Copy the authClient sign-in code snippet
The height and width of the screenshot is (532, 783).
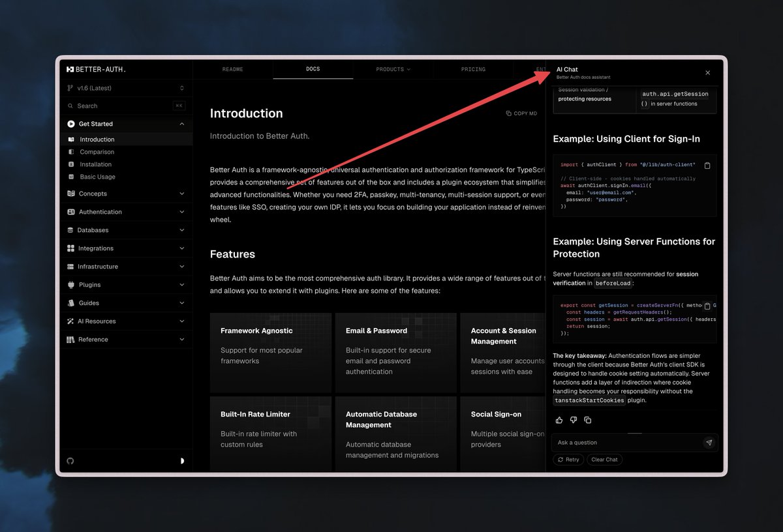tap(707, 166)
